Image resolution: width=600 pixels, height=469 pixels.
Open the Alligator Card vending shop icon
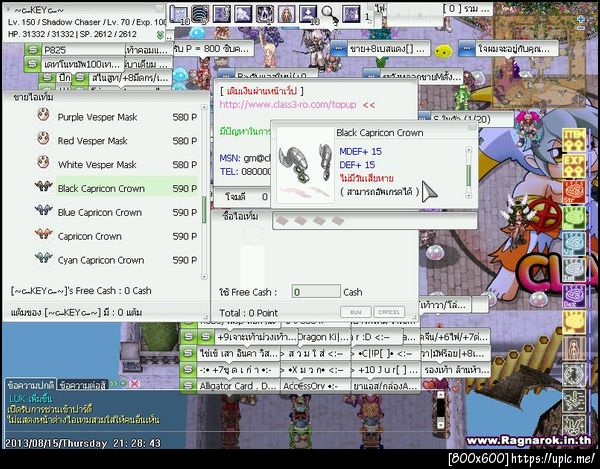(188, 386)
